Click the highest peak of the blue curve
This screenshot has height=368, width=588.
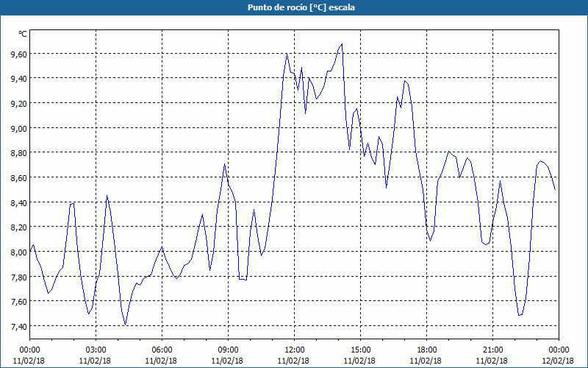click(x=342, y=44)
